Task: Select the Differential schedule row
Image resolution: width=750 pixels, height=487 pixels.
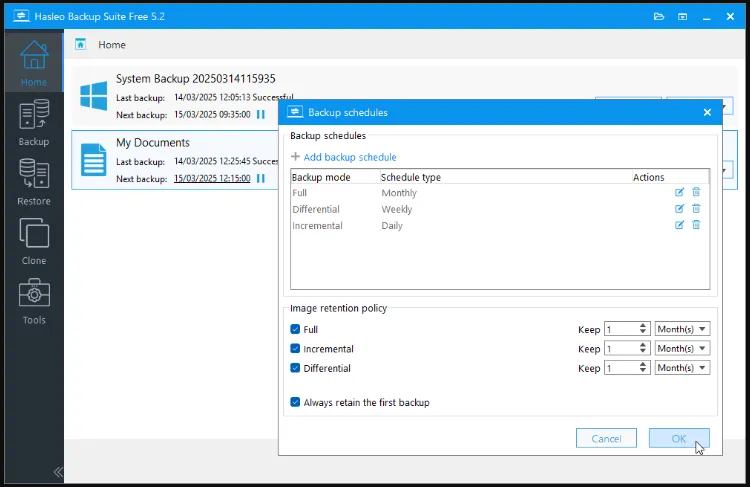Action: tap(500, 209)
